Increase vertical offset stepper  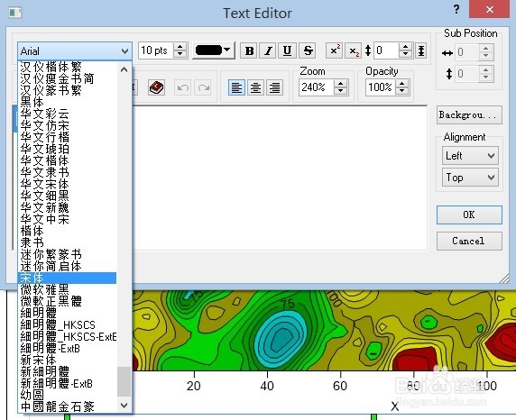click(406, 47)
